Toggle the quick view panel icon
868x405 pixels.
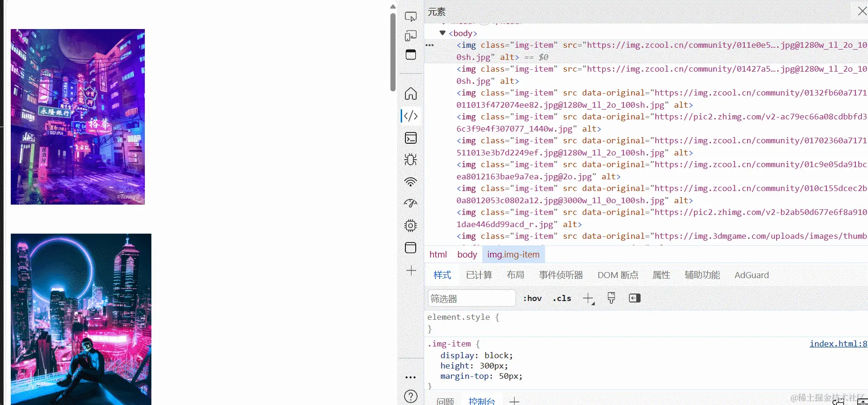click(411, 55)
